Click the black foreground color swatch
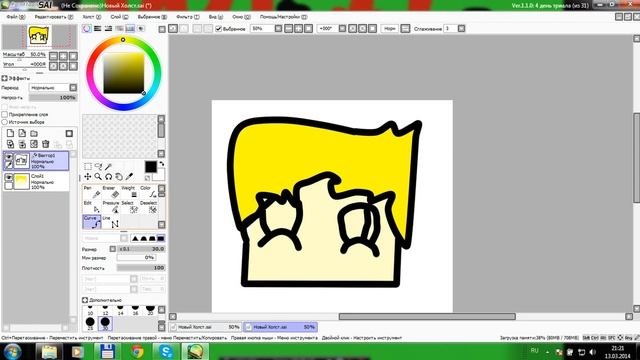 (x=151, y=167)
